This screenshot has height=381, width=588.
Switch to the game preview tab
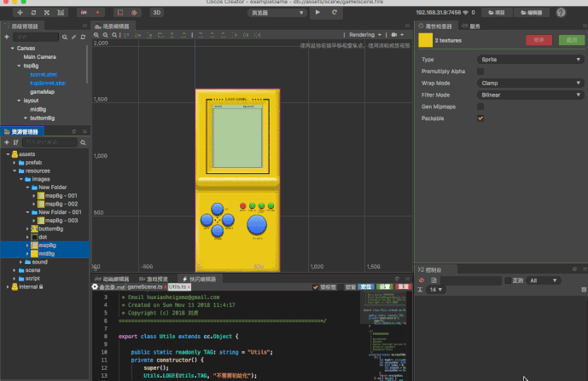click(x=154, y=279)
